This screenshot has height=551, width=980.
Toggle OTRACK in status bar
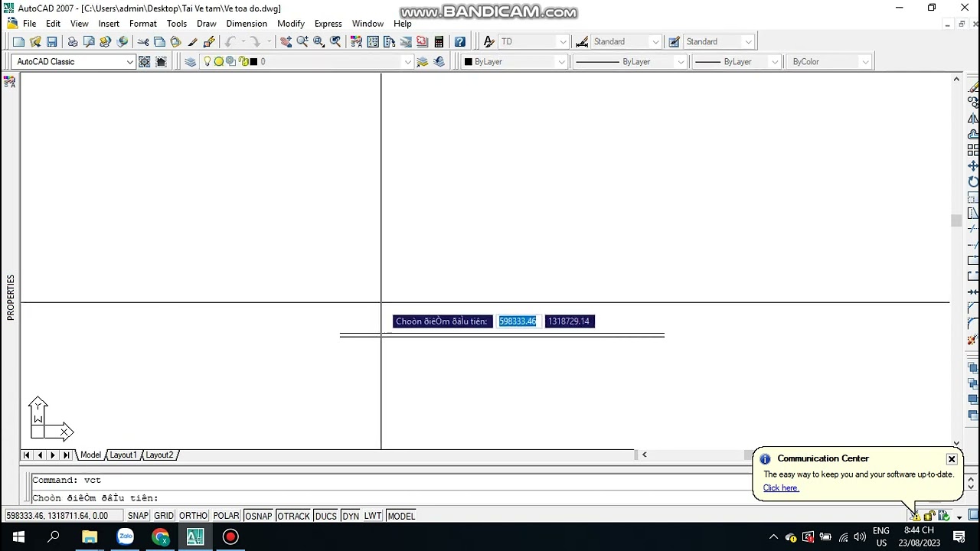coord(293,516)
